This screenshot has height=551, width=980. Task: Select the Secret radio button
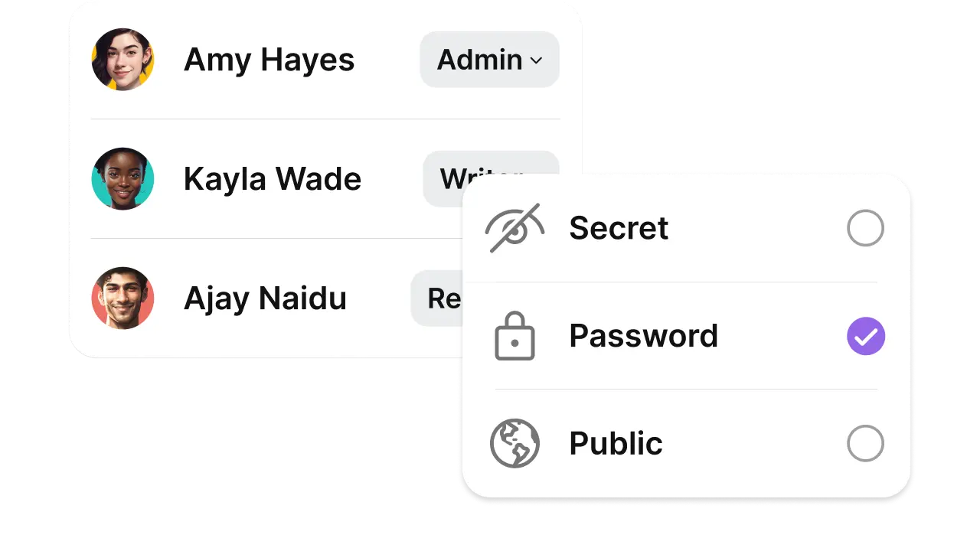pos(866,228)
